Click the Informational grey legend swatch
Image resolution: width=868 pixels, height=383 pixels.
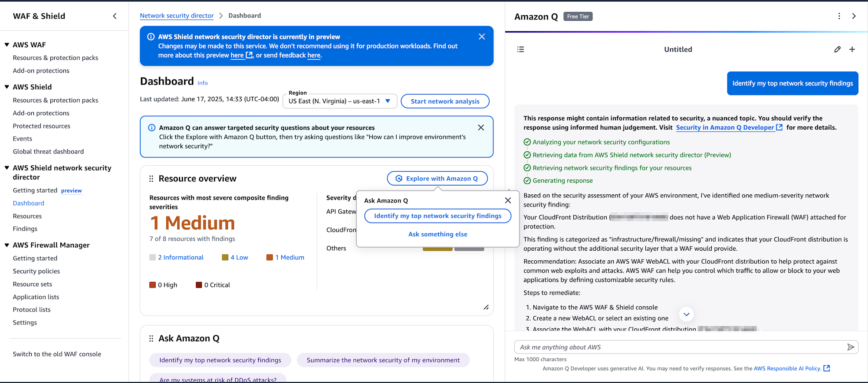pos(152,258)
